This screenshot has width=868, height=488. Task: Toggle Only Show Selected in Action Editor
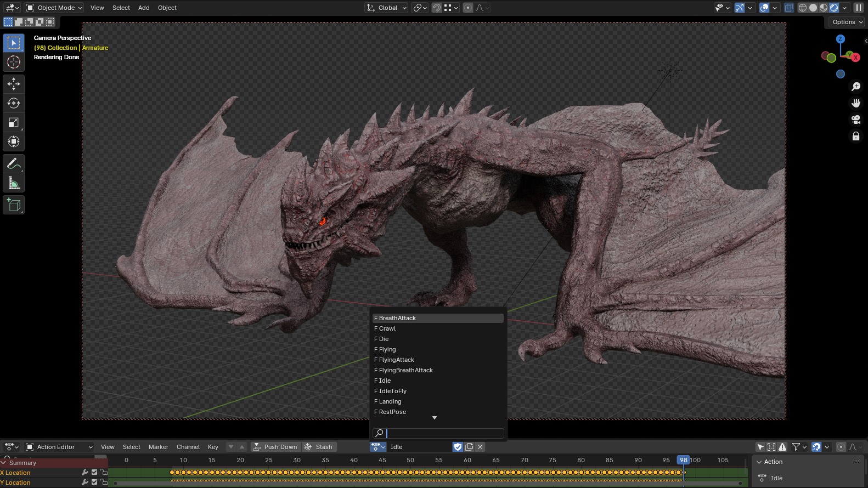(760, 447)
